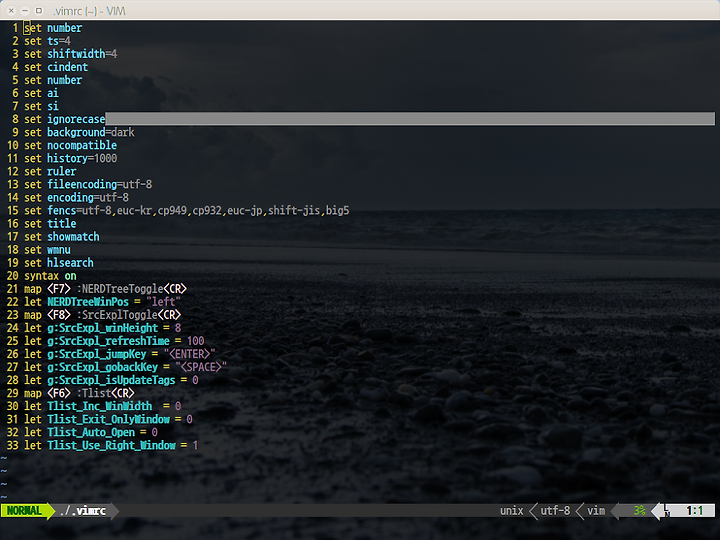Click the 'set ruler' line
The height and width of the screenshot is (540, 720).
point(50,171)
